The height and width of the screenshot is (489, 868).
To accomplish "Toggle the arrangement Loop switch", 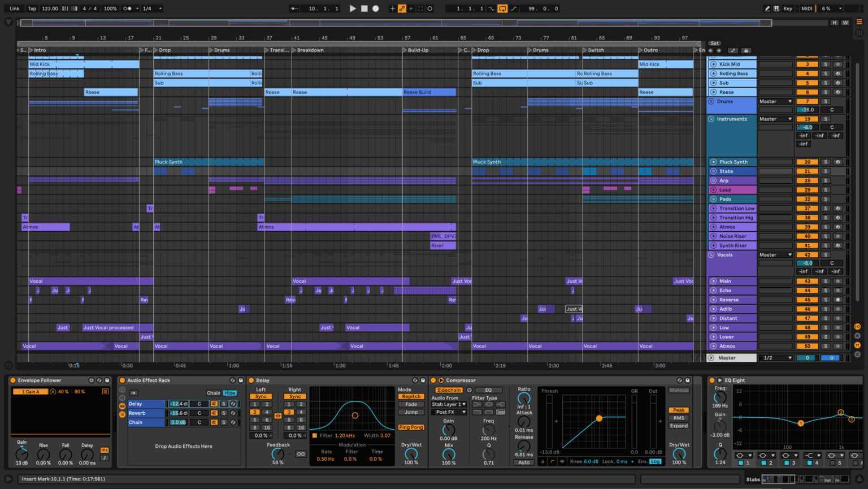I will point(502,8).
